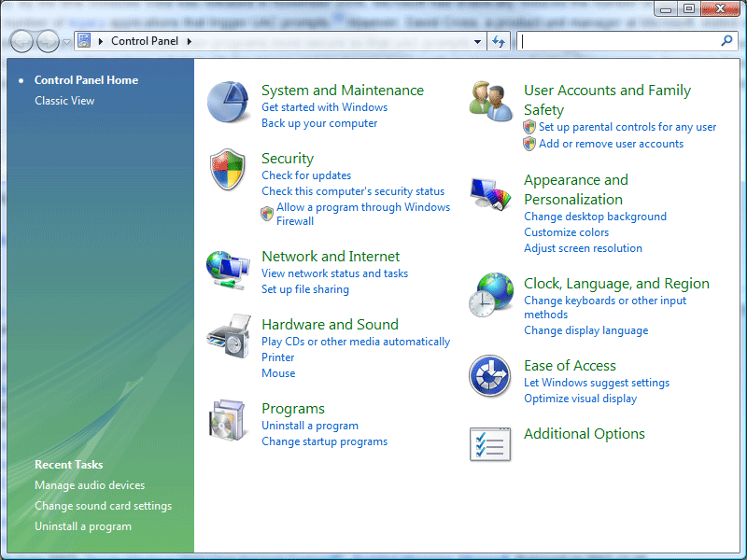Click Check this computer's security status
This screenshot has width=747, height=560.
pos(353,191)
